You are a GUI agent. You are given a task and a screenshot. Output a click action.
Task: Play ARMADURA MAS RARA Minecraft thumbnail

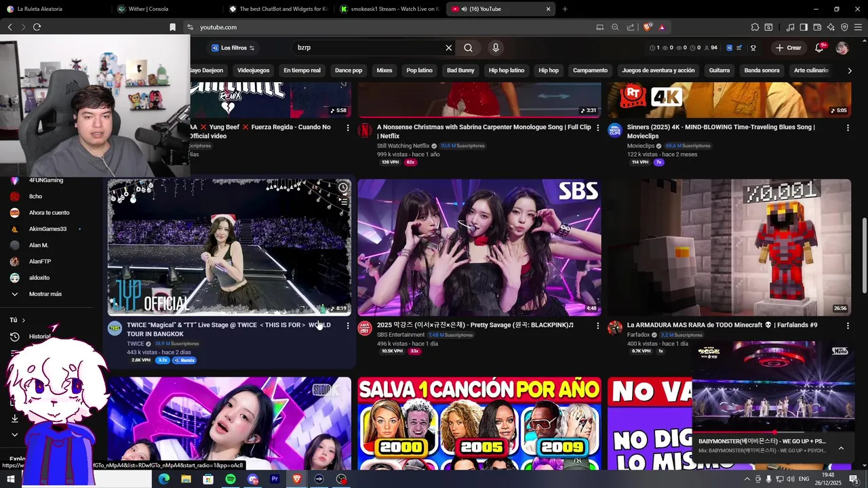(729, 247)
